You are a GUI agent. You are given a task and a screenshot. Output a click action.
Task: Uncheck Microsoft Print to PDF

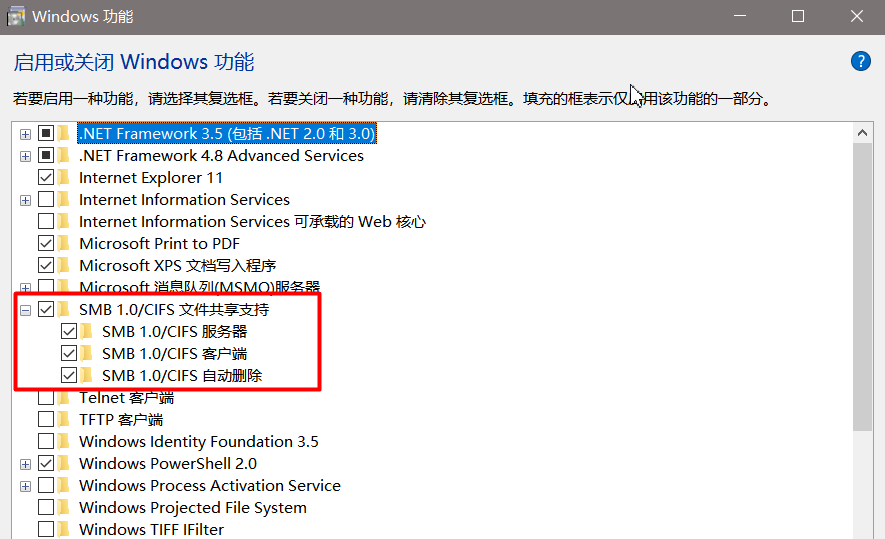pos(46,244)
